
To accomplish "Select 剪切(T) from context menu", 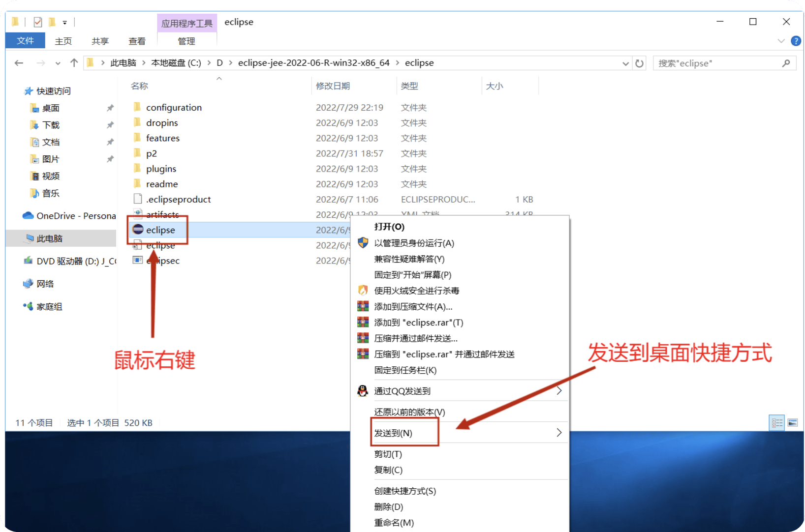I will click(x=460, y=454).
